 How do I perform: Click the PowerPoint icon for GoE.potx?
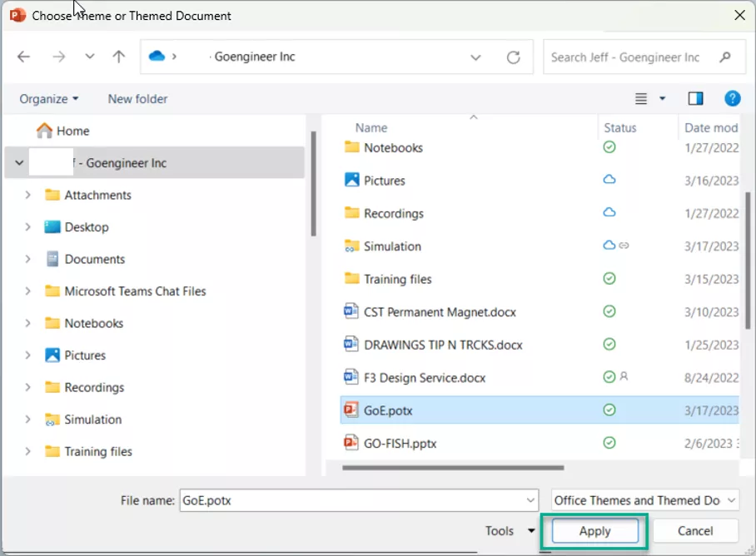coord(351,410)
